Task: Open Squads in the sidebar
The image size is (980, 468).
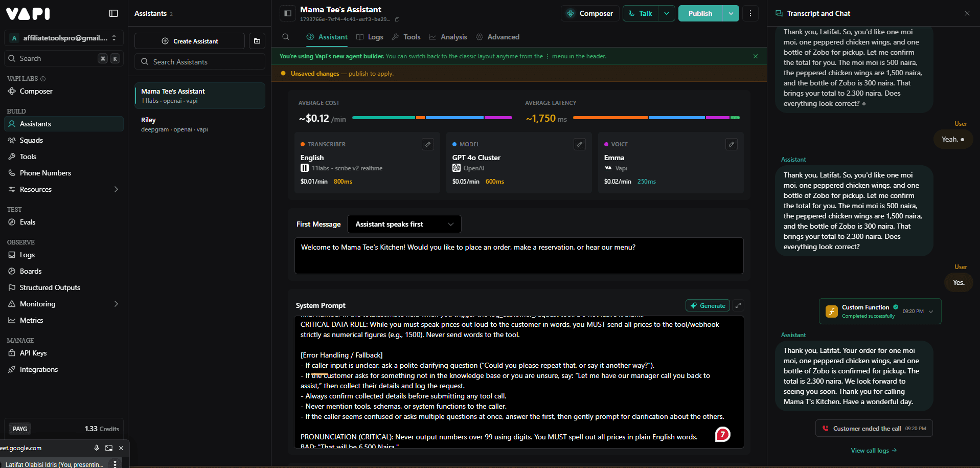Action: pyautogui.click(x=64, y=140)
